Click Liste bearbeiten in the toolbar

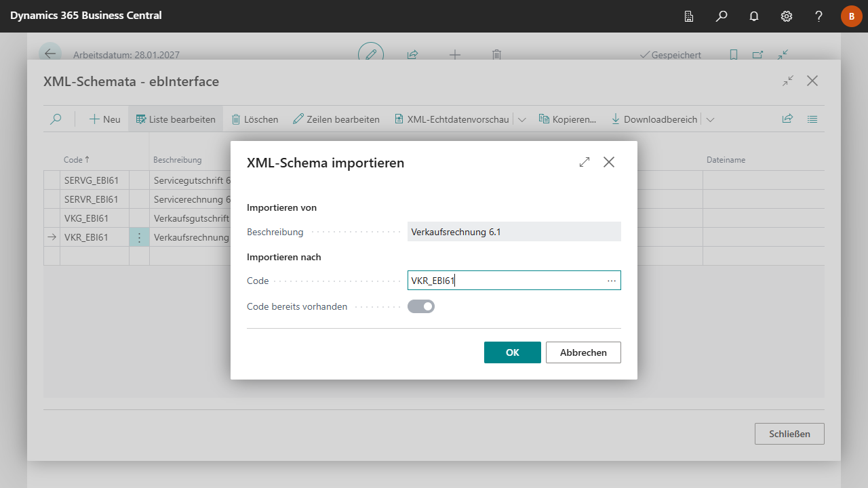[x=176, y=119]
